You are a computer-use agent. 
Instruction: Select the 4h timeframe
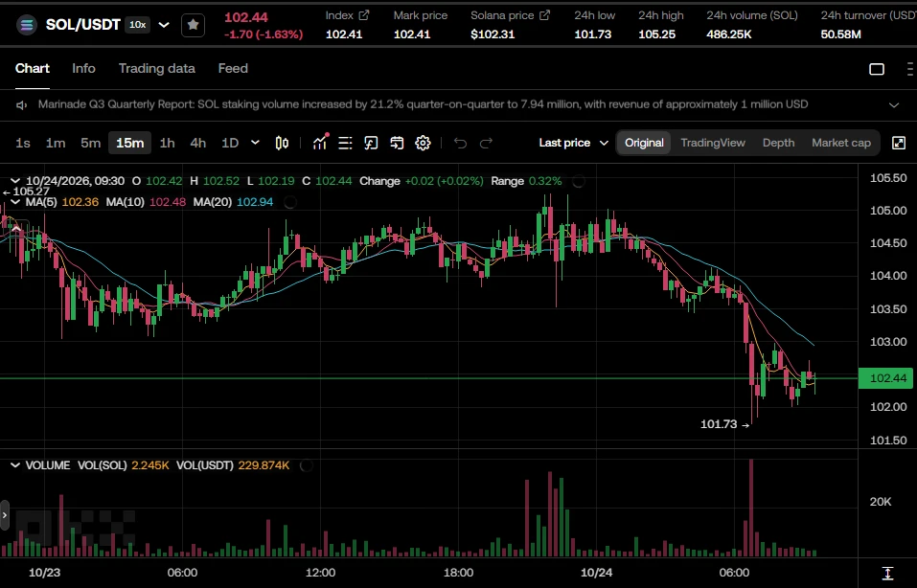[198, 144]
